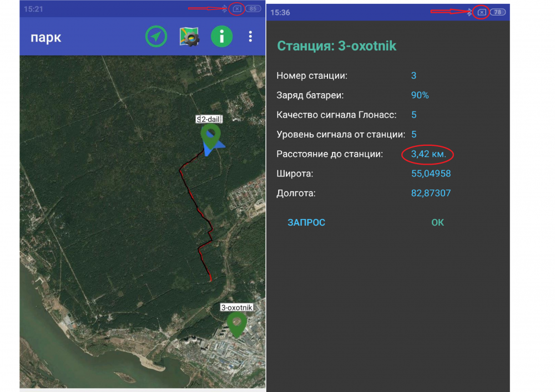
Task: Select the S2-dail station pin marker
Action: [x=210, y=134]
